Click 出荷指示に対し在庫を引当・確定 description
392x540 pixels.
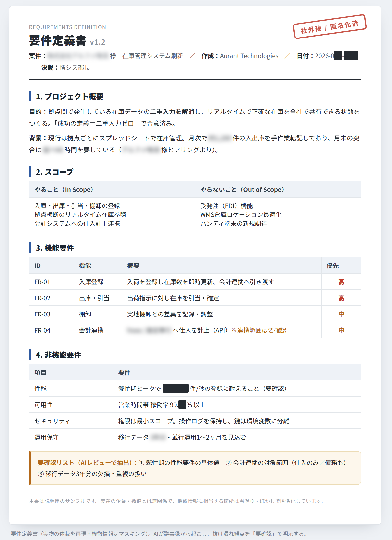173,298
